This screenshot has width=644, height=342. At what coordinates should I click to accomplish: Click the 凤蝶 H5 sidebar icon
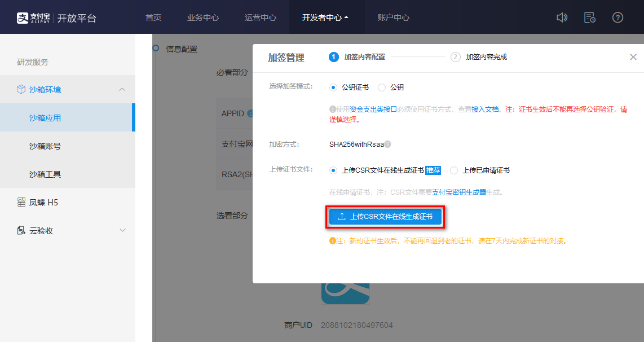pos(21,202)
